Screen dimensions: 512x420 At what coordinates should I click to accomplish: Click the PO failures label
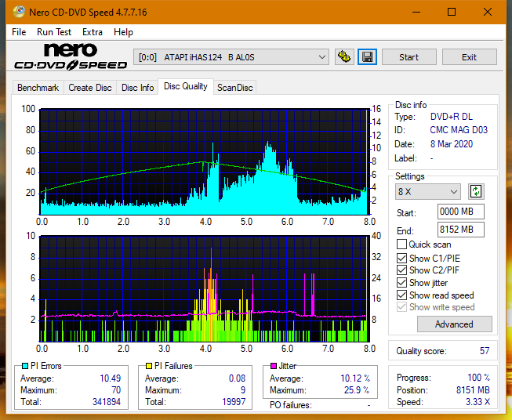(x=291, y=405)
